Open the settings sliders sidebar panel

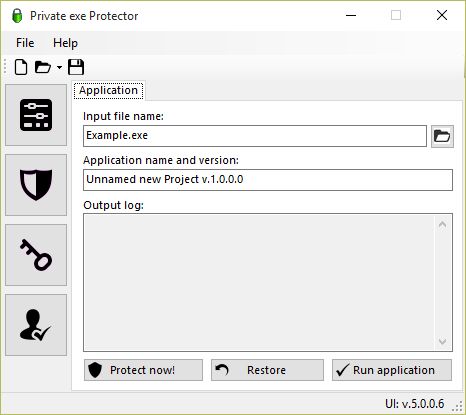pos(36,115)
